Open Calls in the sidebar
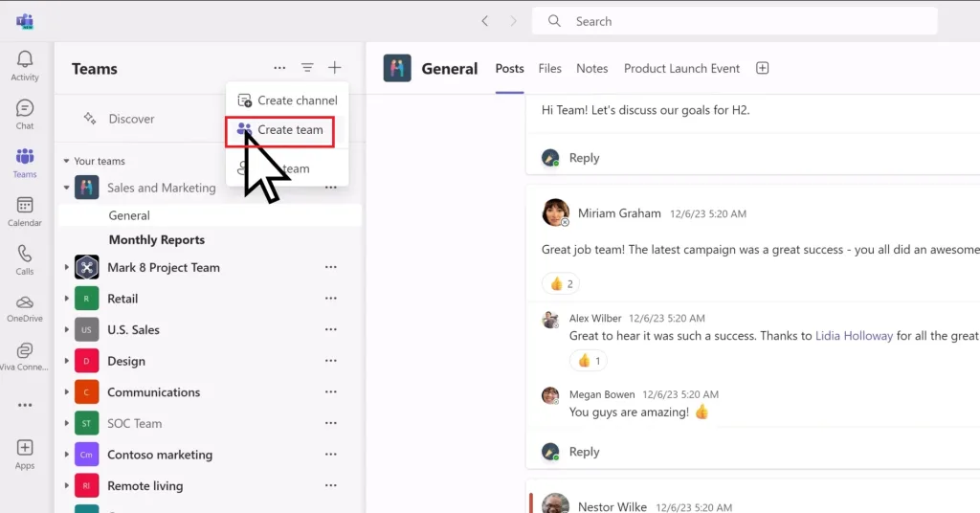Image resolution: width=980 pixels, height=513 pixels. click(x=25, y=259)
